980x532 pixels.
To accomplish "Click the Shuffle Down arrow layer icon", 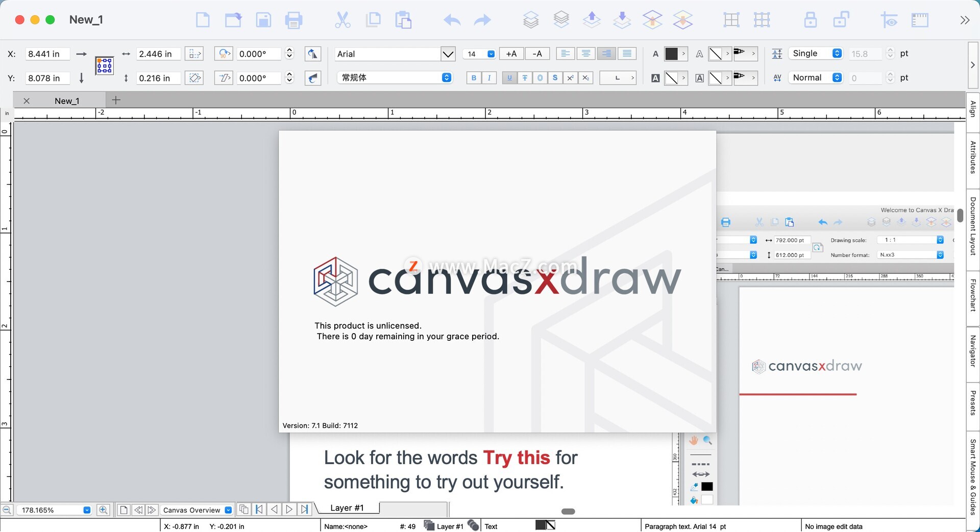I will click(622, 20).
